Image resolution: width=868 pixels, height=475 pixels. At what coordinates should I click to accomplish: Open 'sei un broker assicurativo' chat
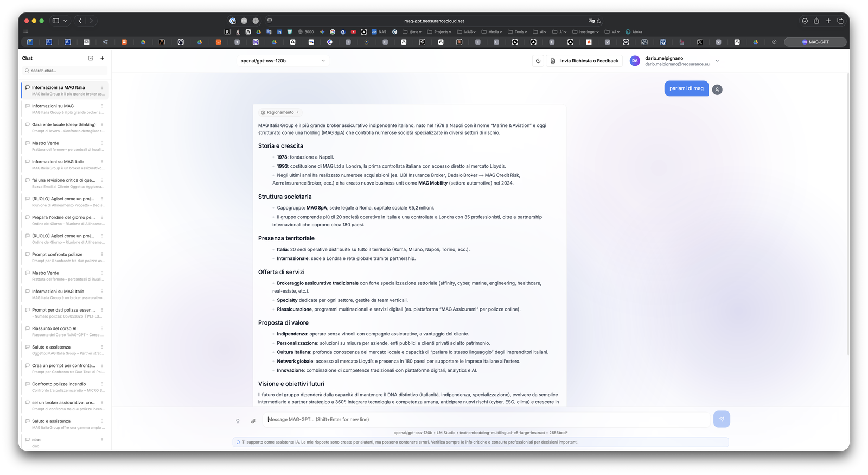(x=65, y=406)
